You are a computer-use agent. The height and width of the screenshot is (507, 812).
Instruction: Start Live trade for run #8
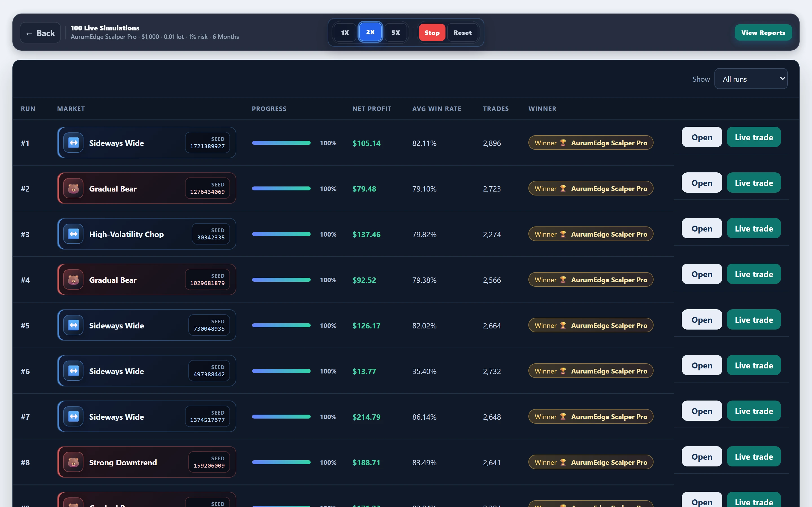tap(754, 456)
